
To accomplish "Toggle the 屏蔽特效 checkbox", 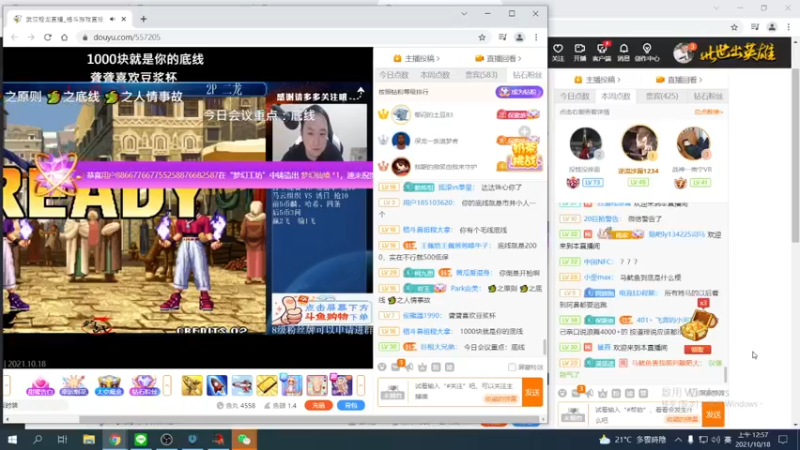I will [x=512, y=367].
